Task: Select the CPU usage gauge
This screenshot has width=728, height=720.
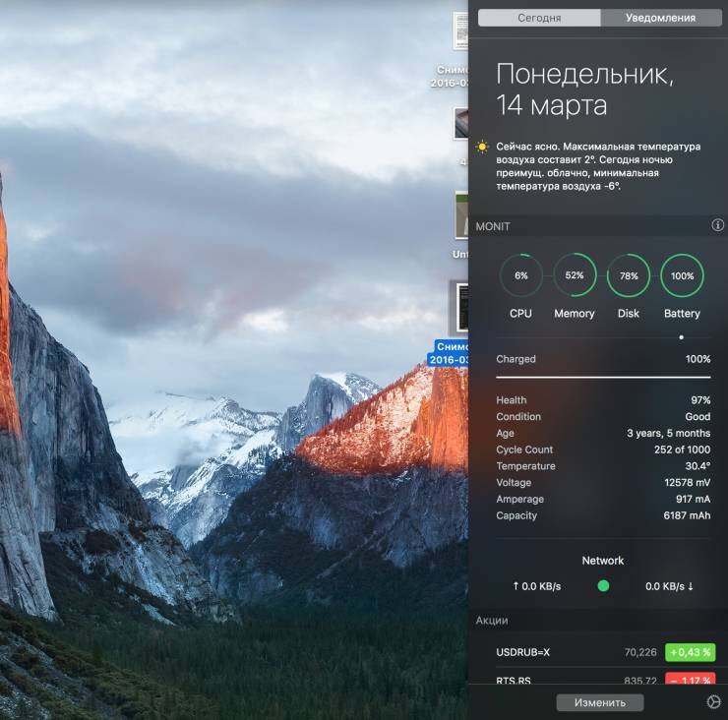Action: [x=521, y=275]
